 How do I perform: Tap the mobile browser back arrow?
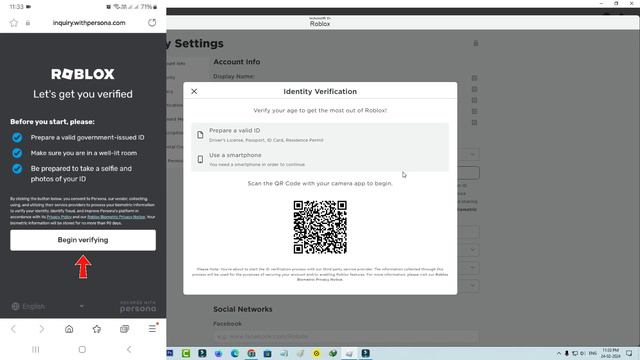pyautogui.click(x=13, y=329)
